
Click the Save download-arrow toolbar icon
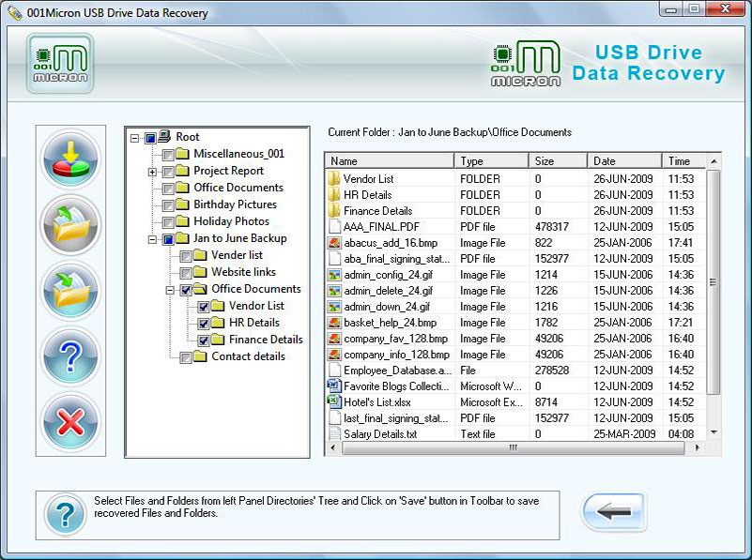click(x=70, y=159)
